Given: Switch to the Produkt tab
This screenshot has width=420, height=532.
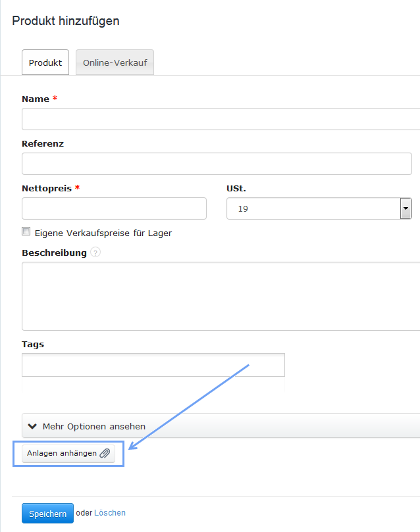Looking at the screenshot, I should 45,63.
